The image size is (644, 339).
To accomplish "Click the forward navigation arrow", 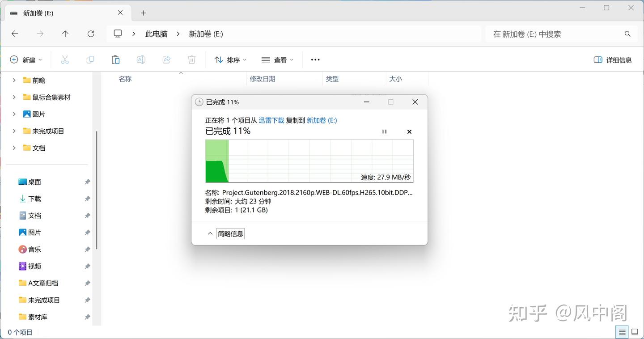I will point(40,34).
